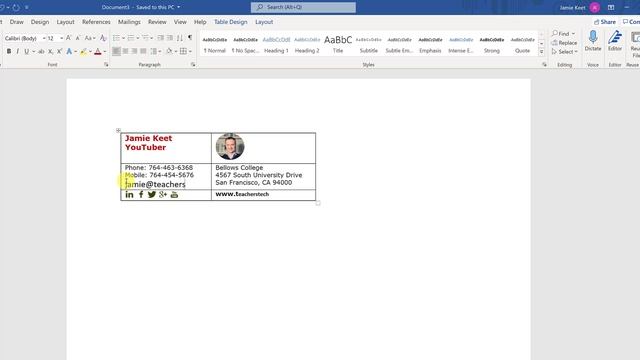This screenshot has width=640, height=360.
Task: Open Shading color dropdown arrow
Action: 176,51
